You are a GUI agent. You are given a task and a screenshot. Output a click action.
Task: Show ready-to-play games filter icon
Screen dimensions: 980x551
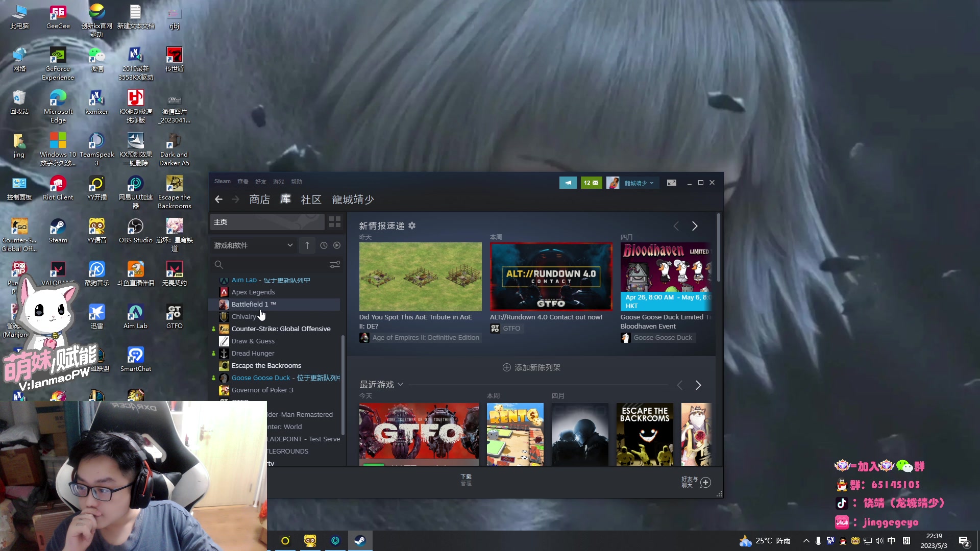337,245
